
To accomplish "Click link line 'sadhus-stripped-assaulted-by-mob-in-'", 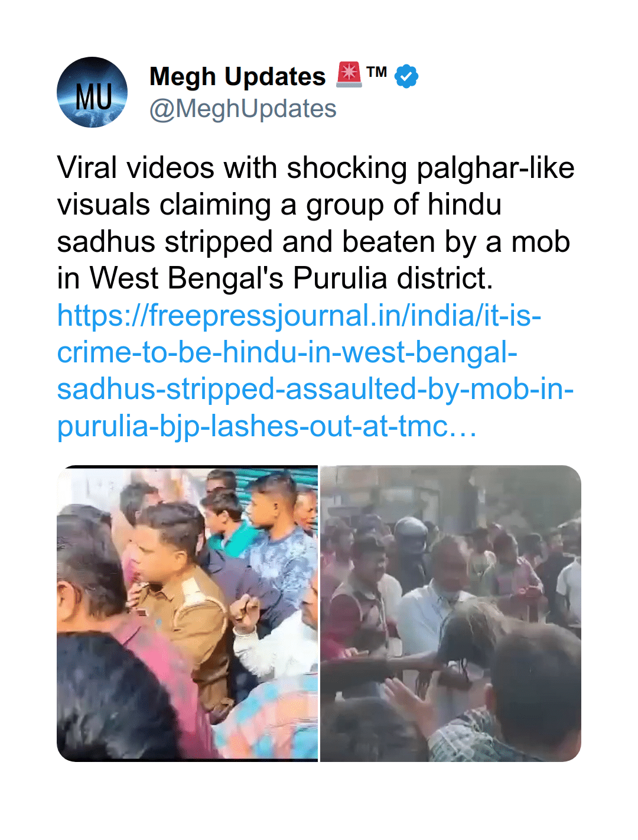I will click(315, 389).
